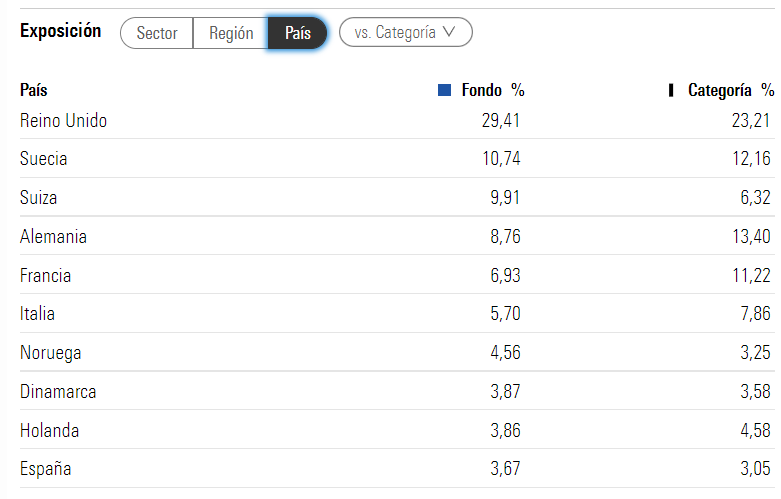This screenshot has height=499, width=781.
Task: Click the Fondo % column header
Action: click(x=493, y=90)
